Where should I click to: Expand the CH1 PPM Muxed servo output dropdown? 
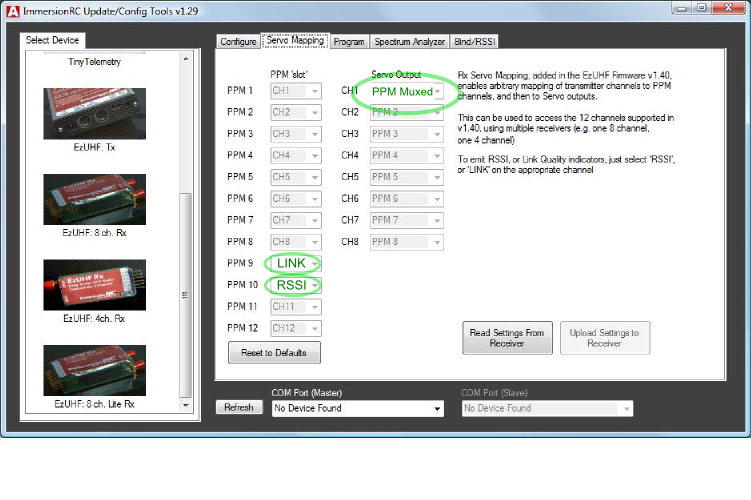pyautogui.click(x=406, y=91)
